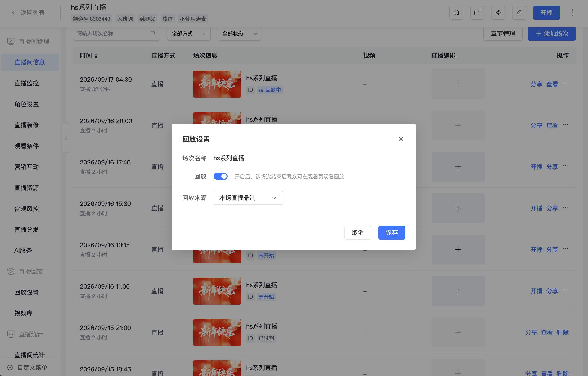
Task: Open 章节管理
Action: click(x=503, y=34)
